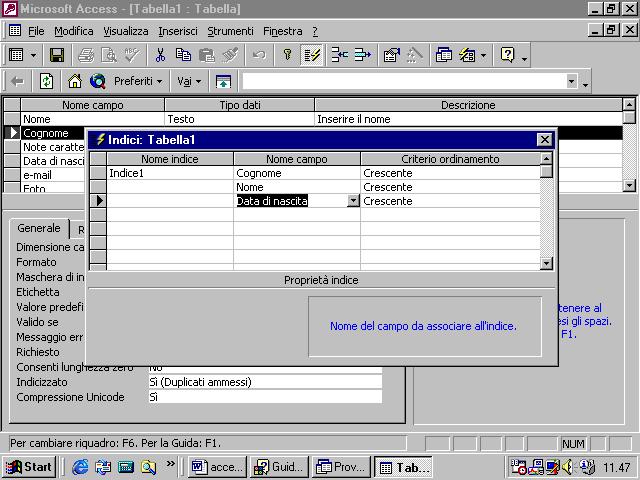
Task: Click the volume speaker tray icon
Action: click(568, 467)
